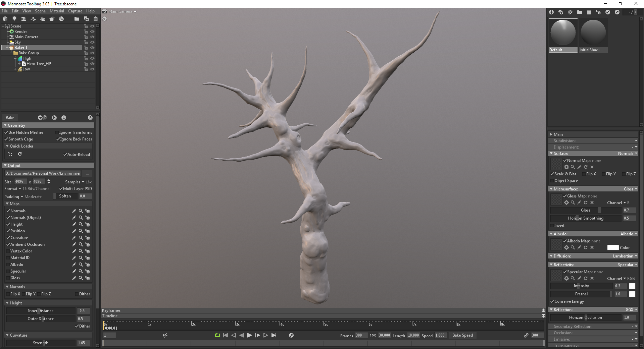Open the Albedo Color swatch
The width and height of the screenshot is (644, 349).
click(613, 247)
